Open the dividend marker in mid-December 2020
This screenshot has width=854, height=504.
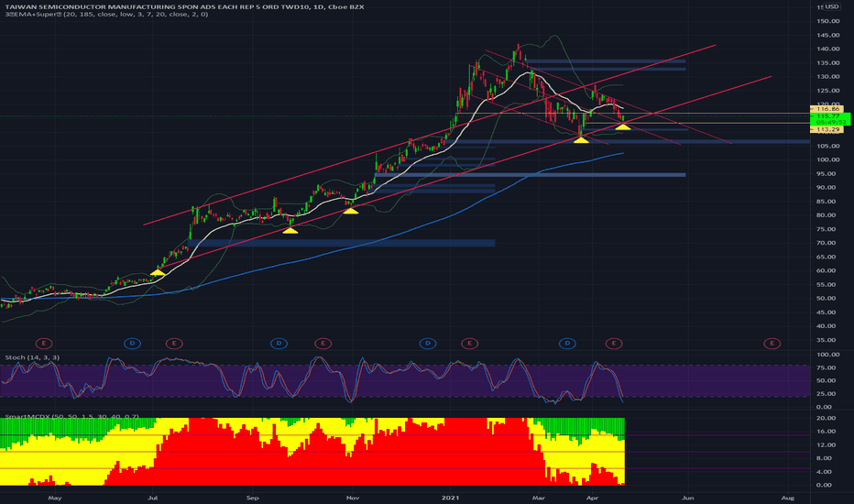tap(428, 344)
